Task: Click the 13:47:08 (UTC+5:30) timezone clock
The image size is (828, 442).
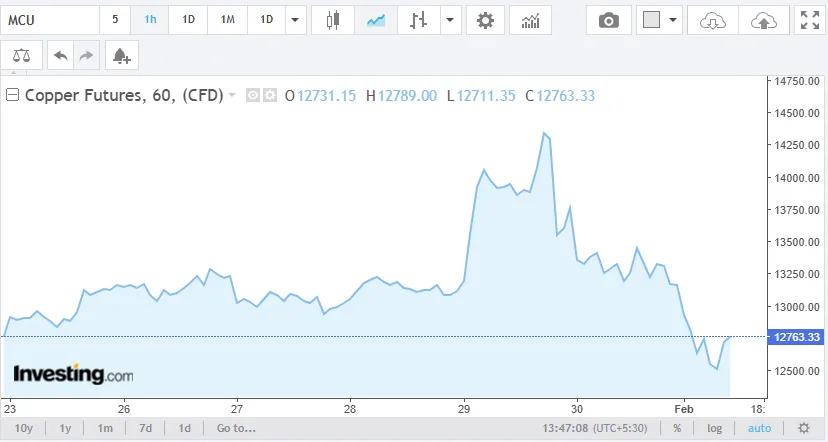Action: pyautogui.click(x=595, y=428)
